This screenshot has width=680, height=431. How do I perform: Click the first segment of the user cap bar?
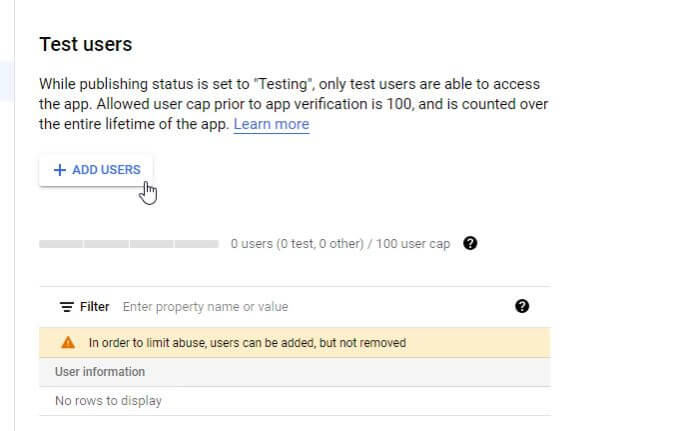[x=61, y=244]
